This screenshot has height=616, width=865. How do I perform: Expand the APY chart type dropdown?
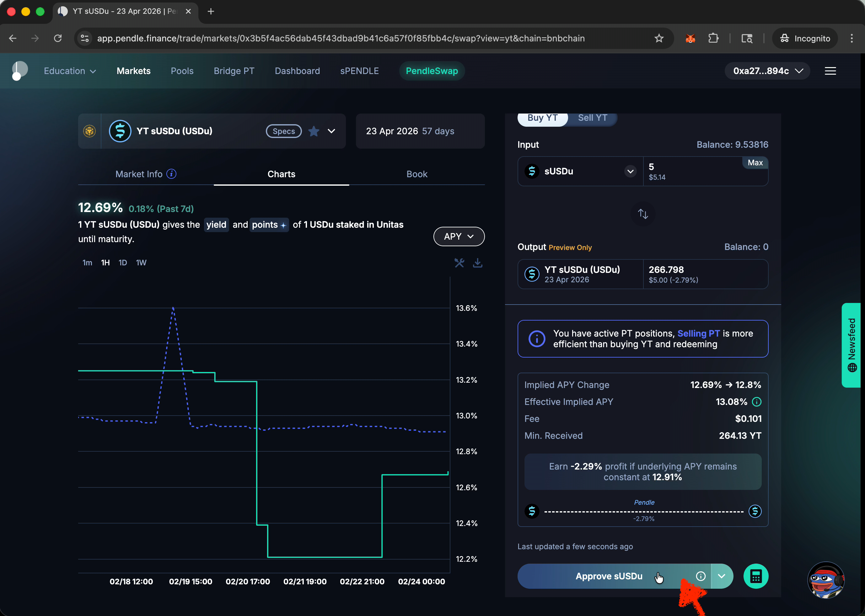tap(459, 236)
